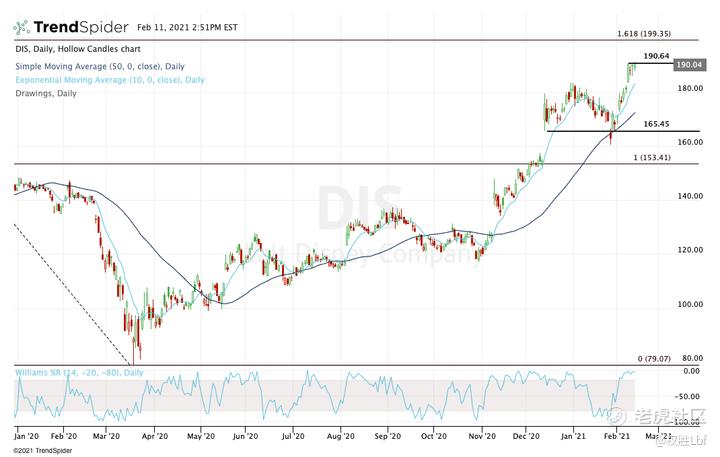Click the Jan '20 date axis label
Image resolution: width=720 pixels, height=457 pixels.
(x=27, y=436)
